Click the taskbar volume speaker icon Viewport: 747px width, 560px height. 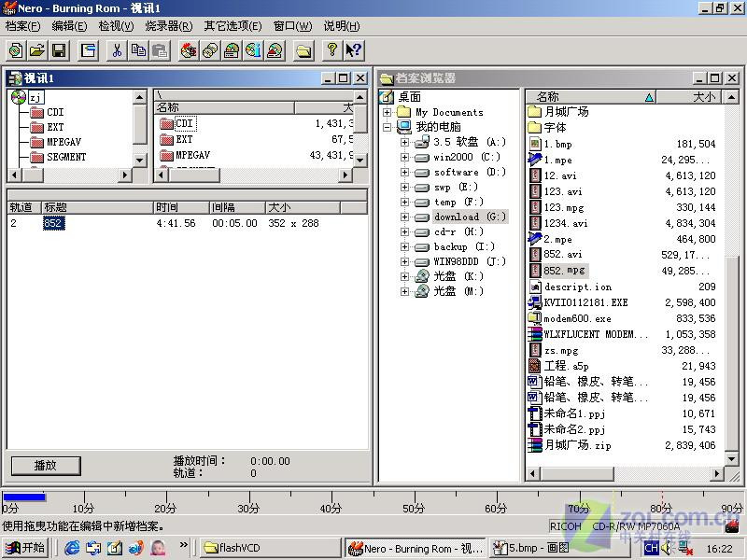click(x=667, y=549)
